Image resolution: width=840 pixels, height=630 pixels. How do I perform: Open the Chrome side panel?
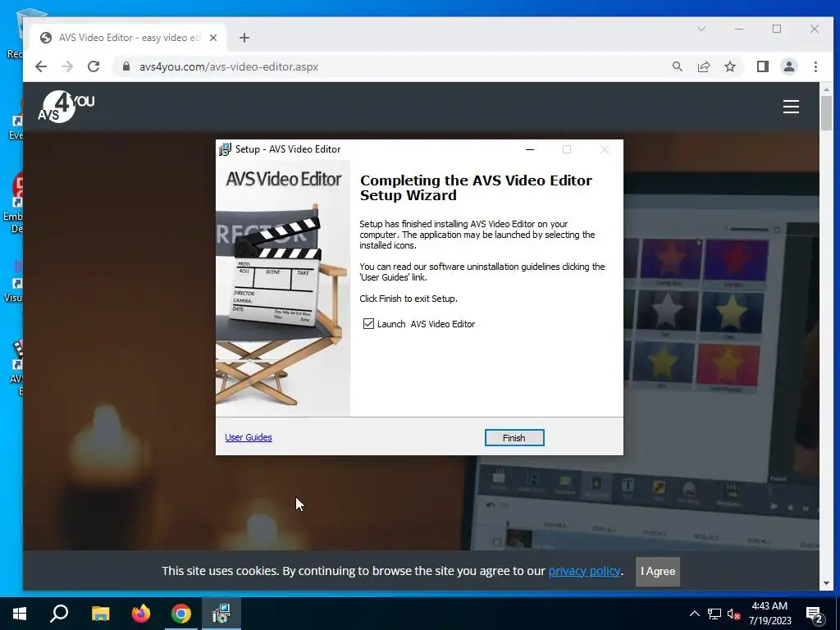762,66
